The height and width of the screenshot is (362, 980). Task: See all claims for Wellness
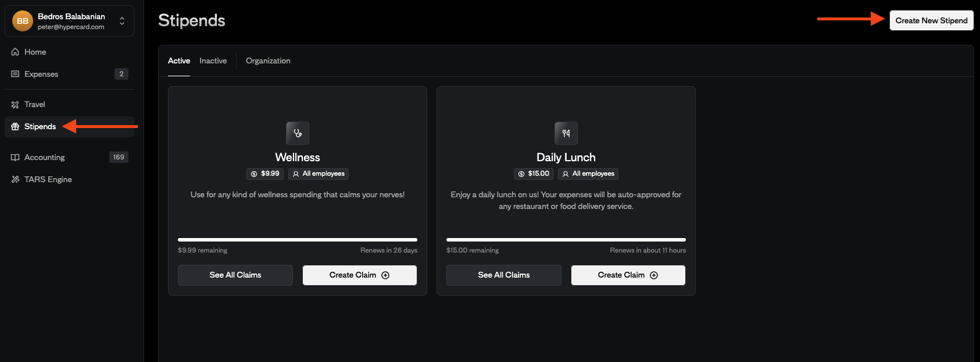(235, 275)
